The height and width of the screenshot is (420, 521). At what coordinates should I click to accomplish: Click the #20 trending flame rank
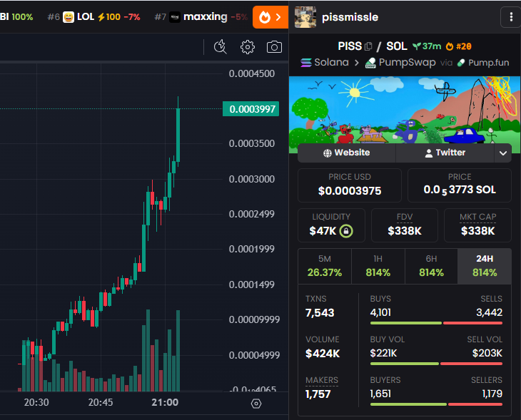point(459,46)
